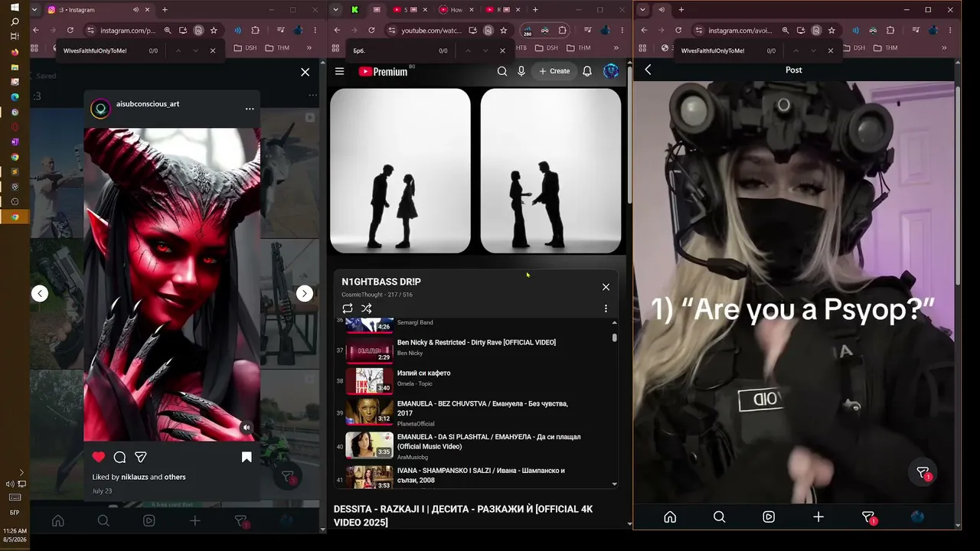The image size is (980, 551).
Task: Open the extension showing 280 badge
Action: (528, 31)
